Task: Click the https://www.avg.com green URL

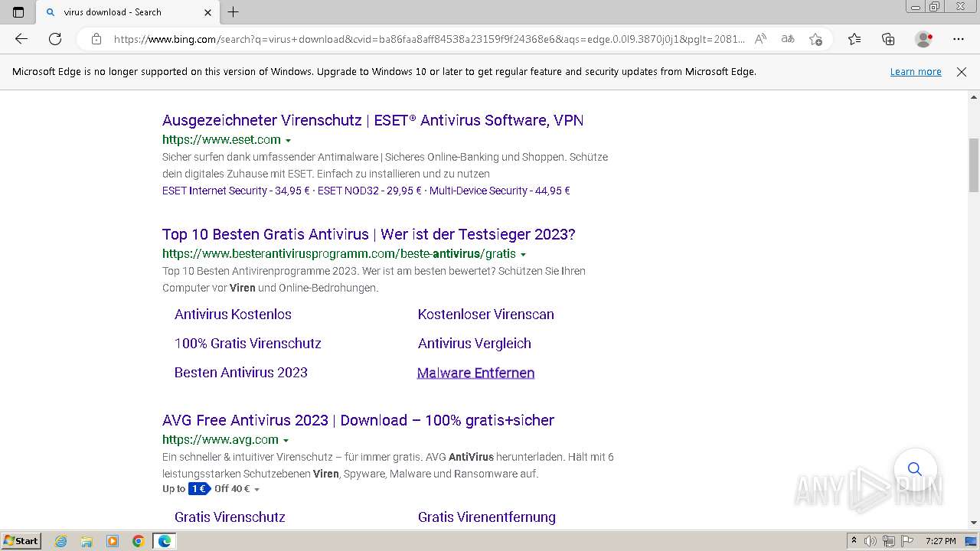Action: point(220,439)
